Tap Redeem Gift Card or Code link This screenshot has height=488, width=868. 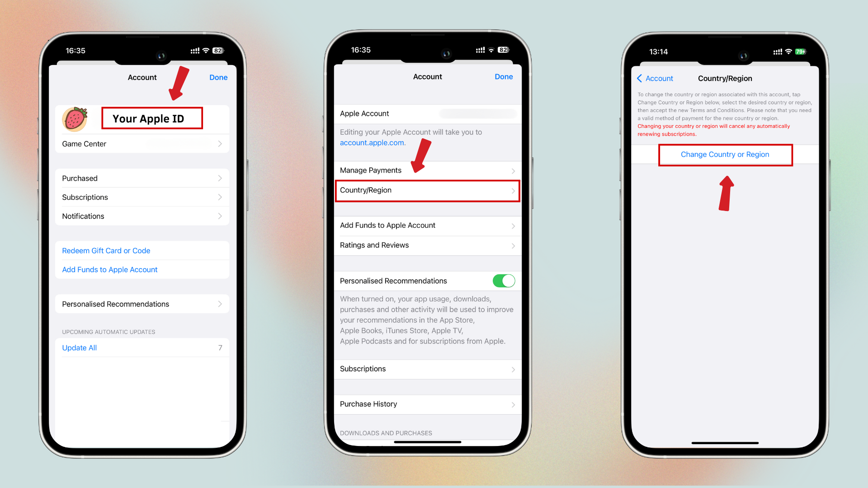pyautogui.click(x=106, y=250)
